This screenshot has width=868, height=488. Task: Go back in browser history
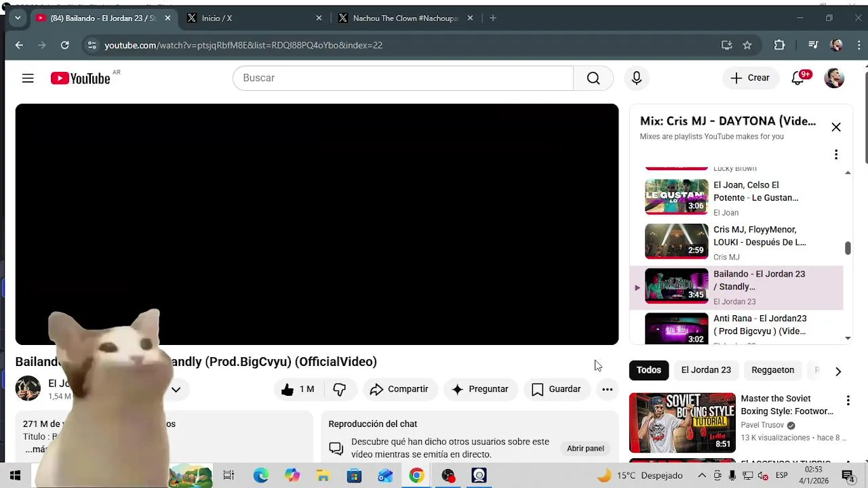pos(19,45)
